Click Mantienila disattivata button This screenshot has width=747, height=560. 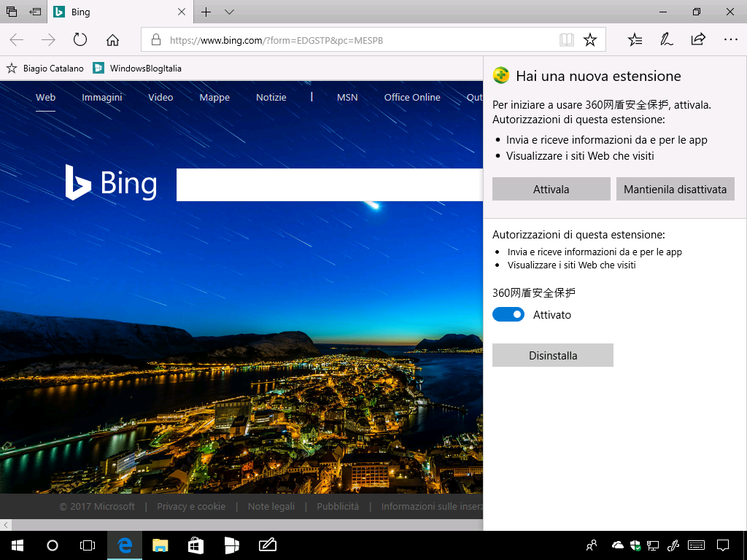click(x=675, y=189)
